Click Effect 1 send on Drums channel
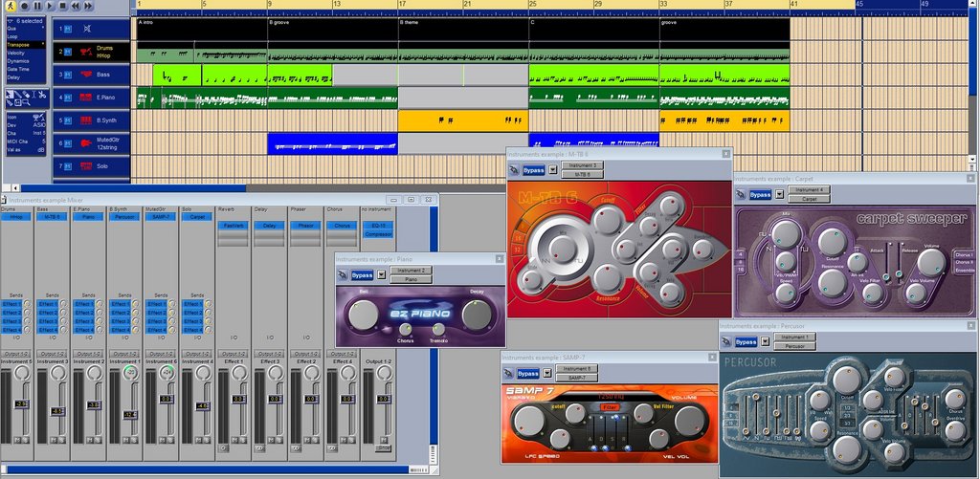The height and width of the screenshot is (479, 980). (11, 303)
